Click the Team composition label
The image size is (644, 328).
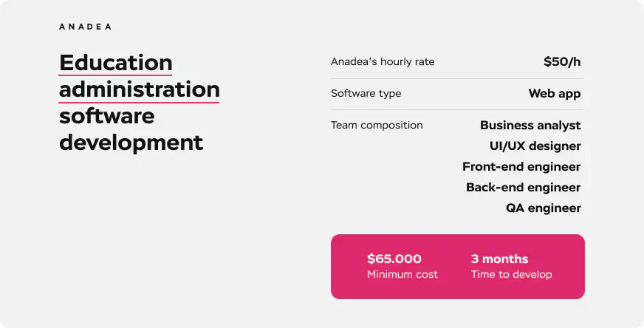point(377,126)
